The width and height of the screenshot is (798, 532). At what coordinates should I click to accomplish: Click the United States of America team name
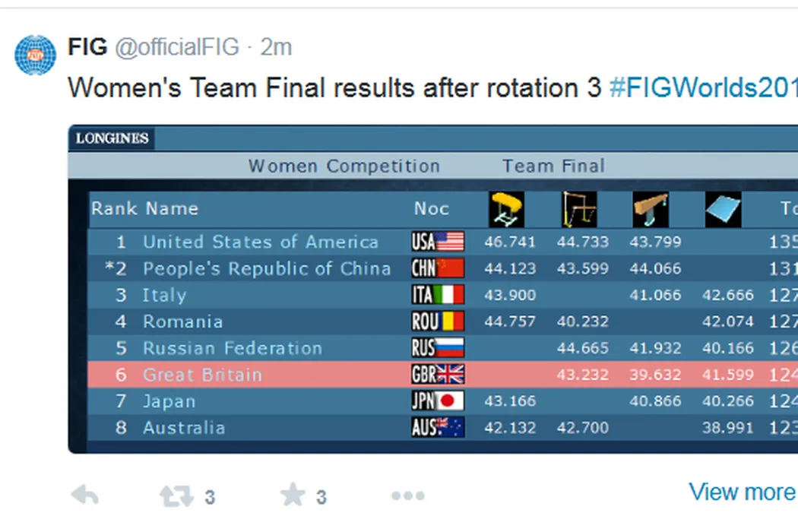coord(260,242)
